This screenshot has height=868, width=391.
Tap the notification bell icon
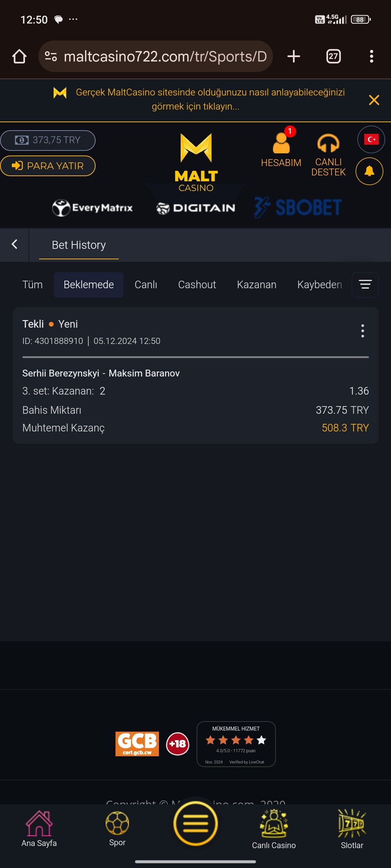(x=369, y=171)
